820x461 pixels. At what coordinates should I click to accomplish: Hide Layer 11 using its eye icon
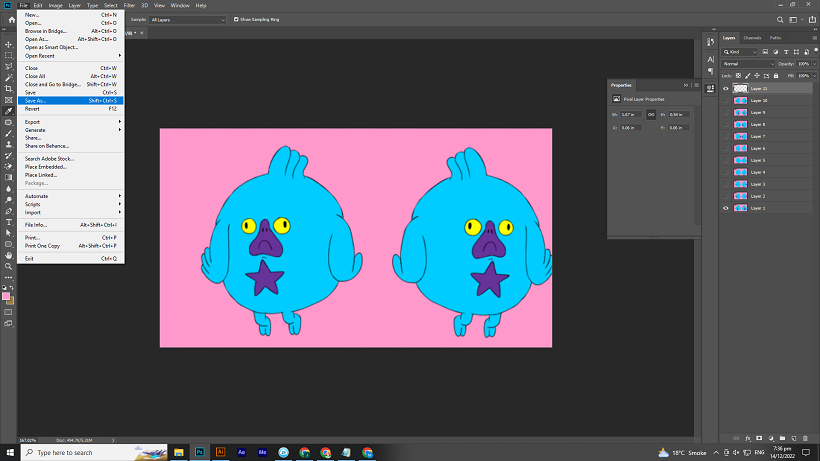725,88
